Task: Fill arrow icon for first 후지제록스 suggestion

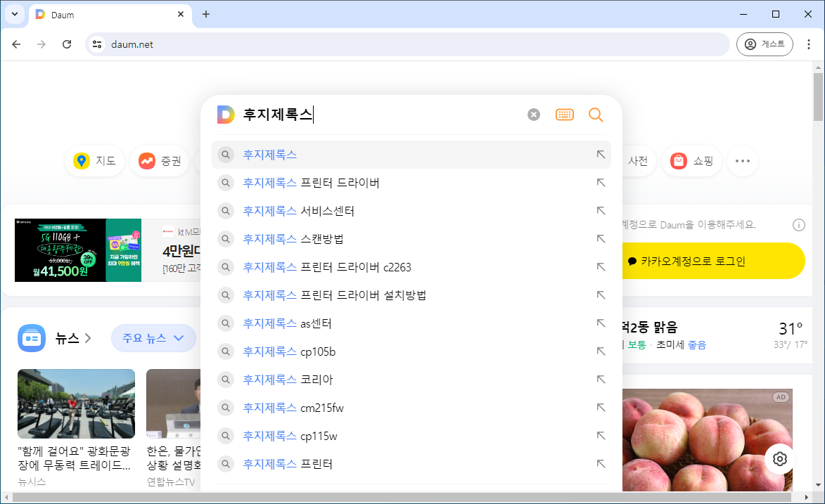Action: point(601,155)
